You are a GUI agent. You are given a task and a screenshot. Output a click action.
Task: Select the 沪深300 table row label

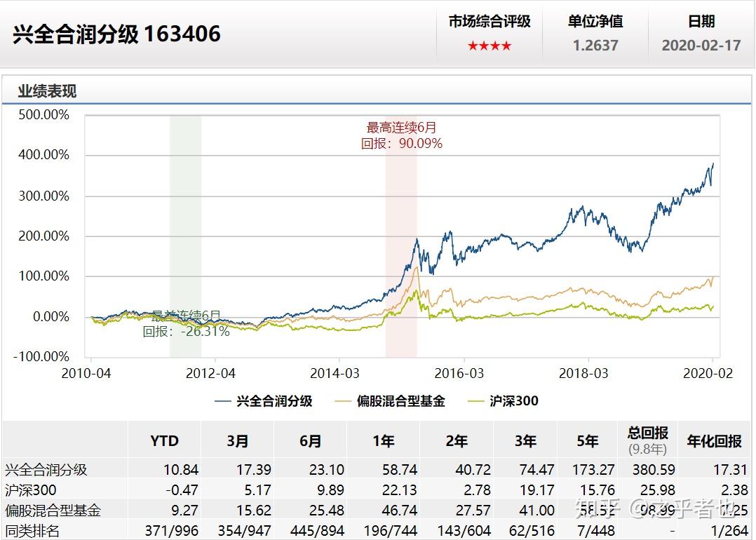(31, 490)
